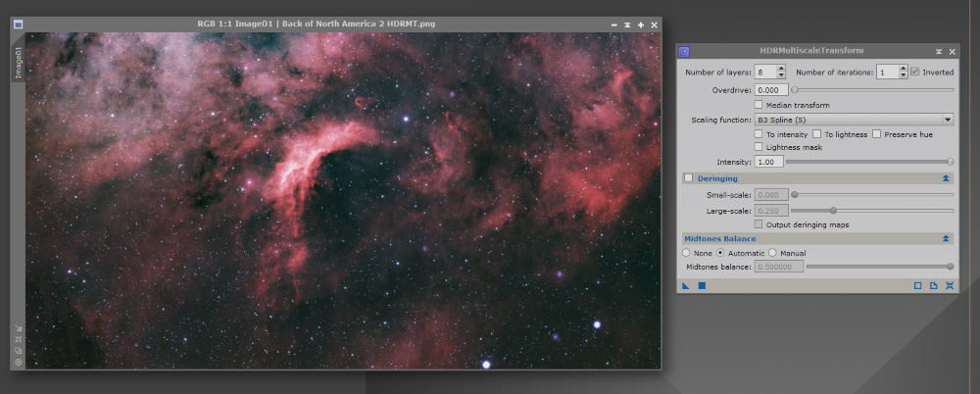This screenshot has width=980, height=394.
Task: Click the Reset icon in HDRMultiscaleTransform footer
Action: 950,286
